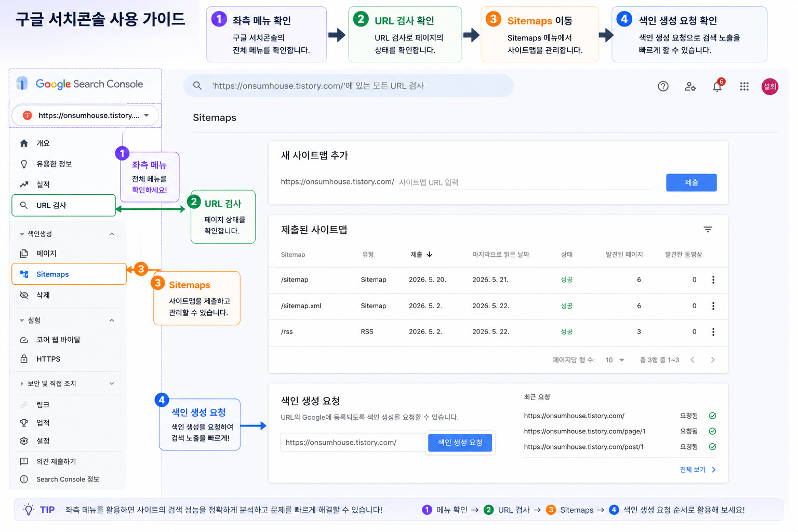Screen dimensions: 798x532
Task: Open more options for the /rss row
Action: 713,331
